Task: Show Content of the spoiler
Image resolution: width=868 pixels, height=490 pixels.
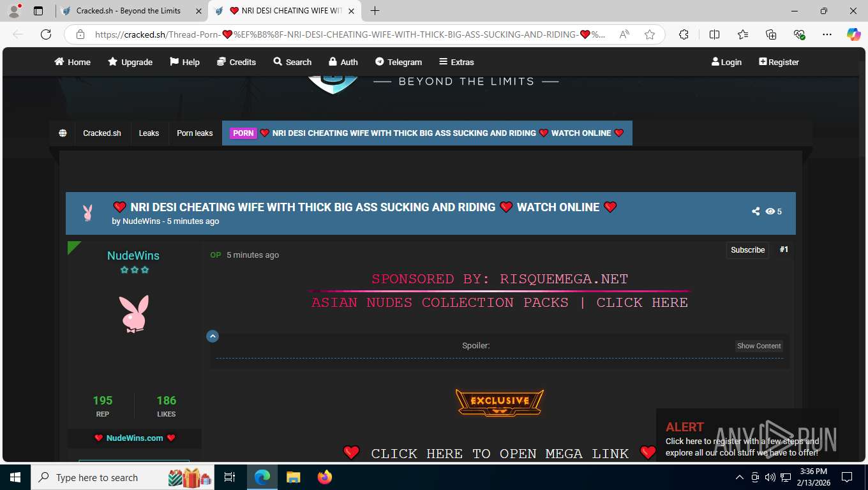Action: [x=759, y=346]
